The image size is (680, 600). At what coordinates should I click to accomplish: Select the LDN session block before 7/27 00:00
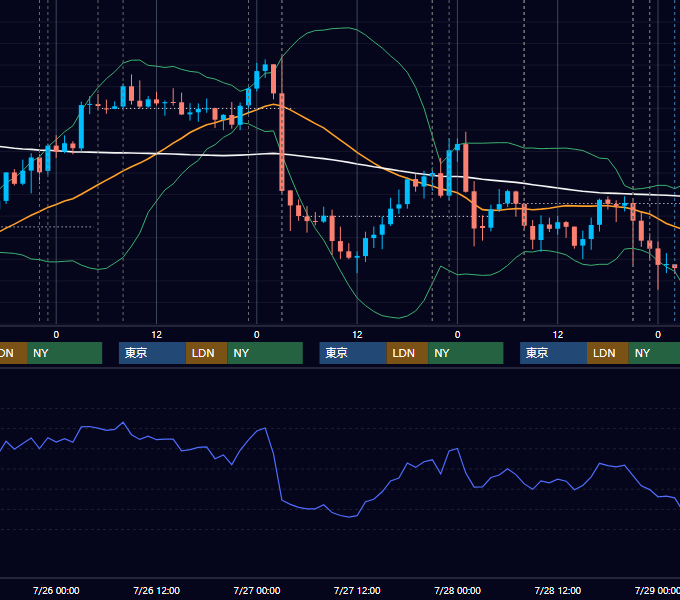206,353
